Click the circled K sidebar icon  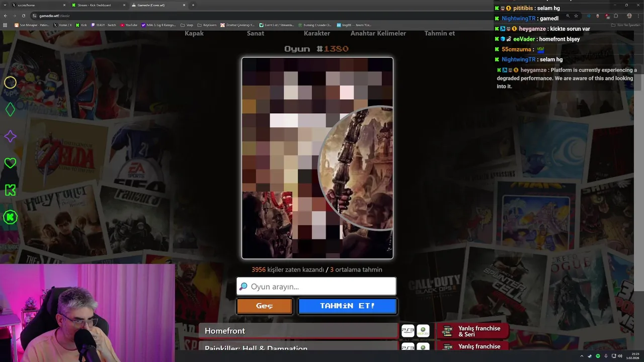[x=10, y=217]
